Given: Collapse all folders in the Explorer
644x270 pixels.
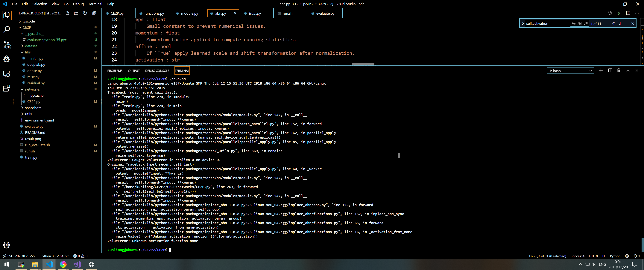Looking at the screenshot, I should click(x=94, y=13).
